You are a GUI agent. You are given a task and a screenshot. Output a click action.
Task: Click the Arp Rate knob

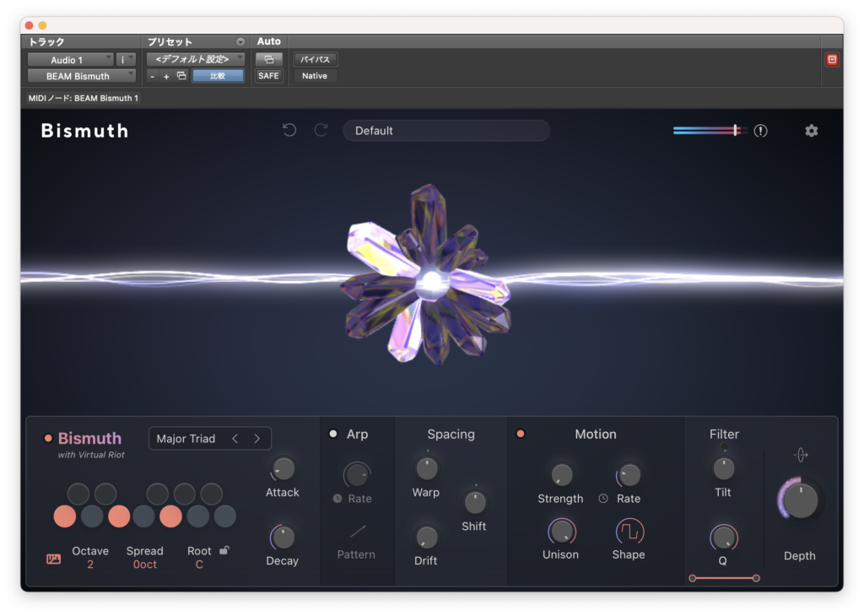[357, 474]
